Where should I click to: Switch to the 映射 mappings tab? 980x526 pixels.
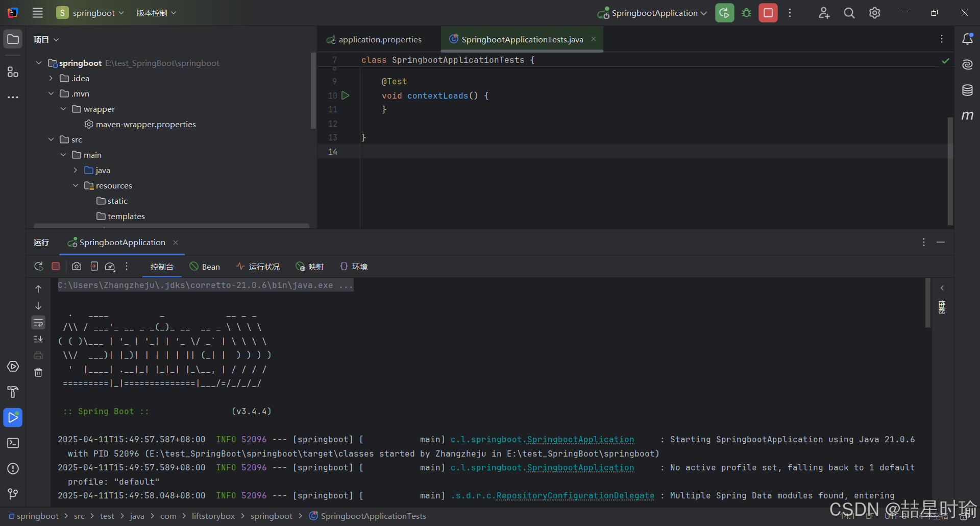pos(310,267)
